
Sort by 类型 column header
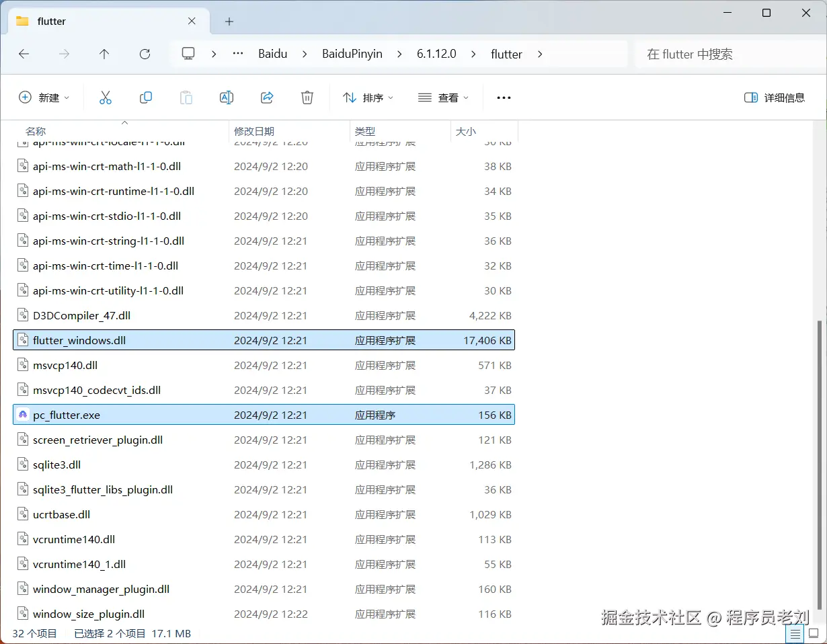click(365, 131)
